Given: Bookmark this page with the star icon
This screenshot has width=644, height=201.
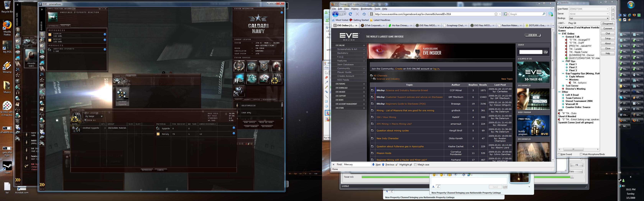Looking at the screenshot, I should point(496,14).
